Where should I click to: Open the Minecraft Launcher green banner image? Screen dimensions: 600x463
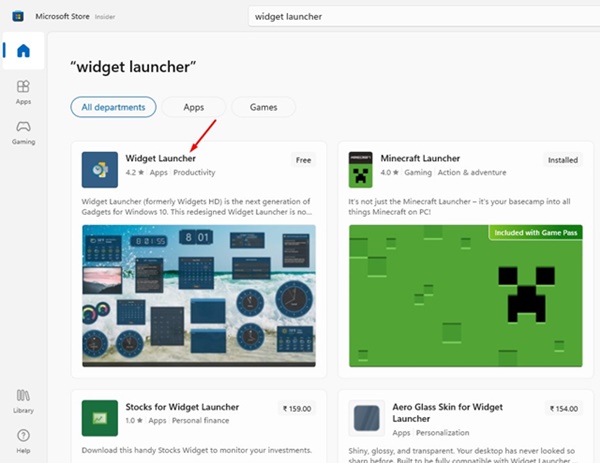[x=465, y=295]
